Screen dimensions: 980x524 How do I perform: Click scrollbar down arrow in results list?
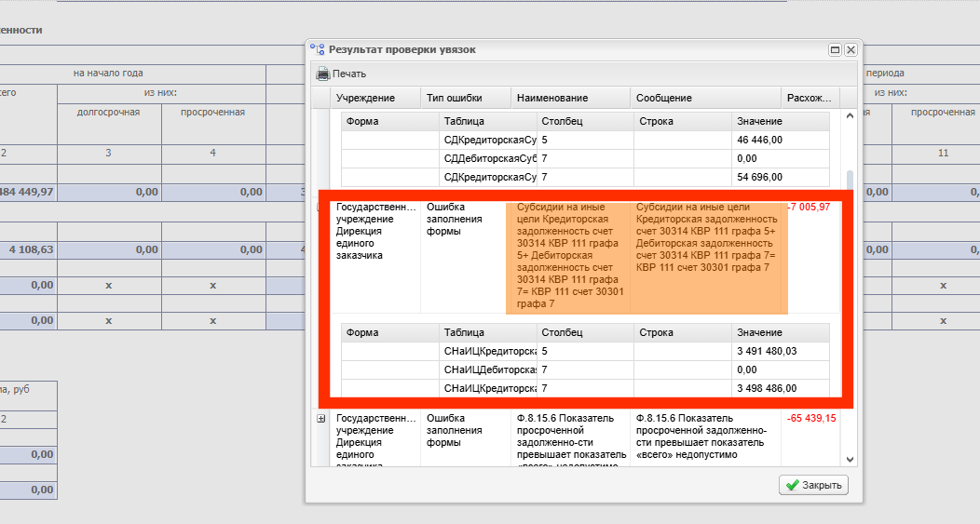point(850,459)
